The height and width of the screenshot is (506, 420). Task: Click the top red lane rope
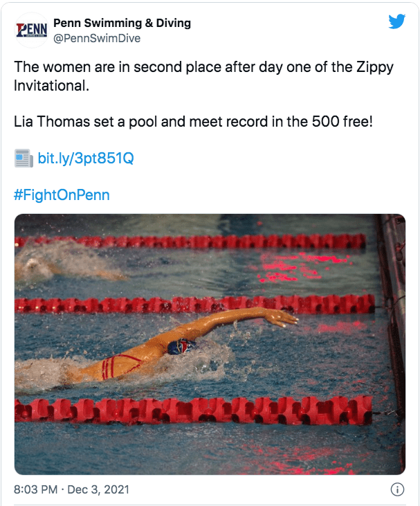coord(194,242)
